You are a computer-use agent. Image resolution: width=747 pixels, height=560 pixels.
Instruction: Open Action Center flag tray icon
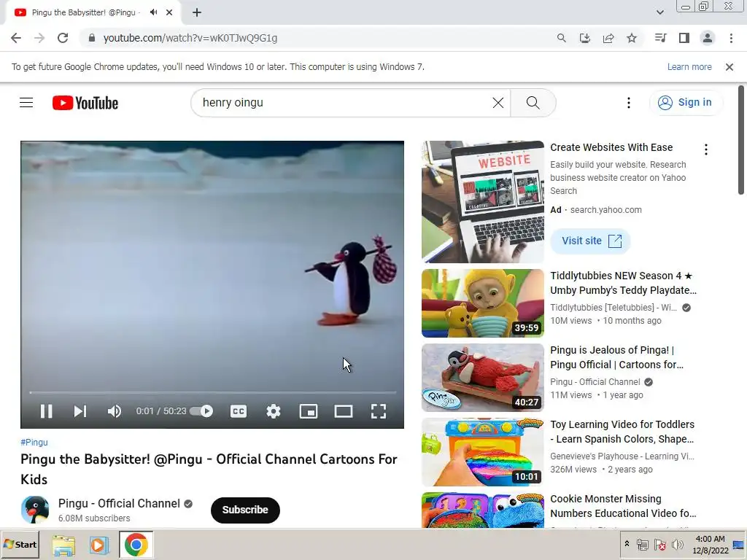coord(659,545)
